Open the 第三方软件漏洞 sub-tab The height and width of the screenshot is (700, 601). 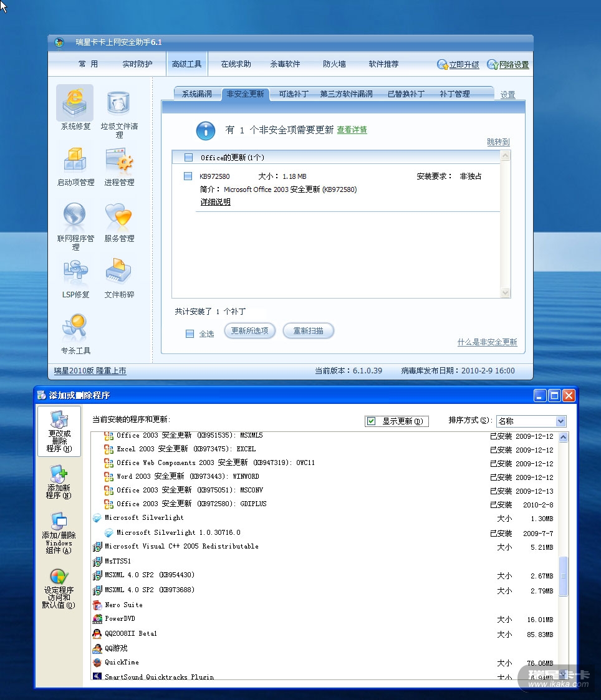347,94
